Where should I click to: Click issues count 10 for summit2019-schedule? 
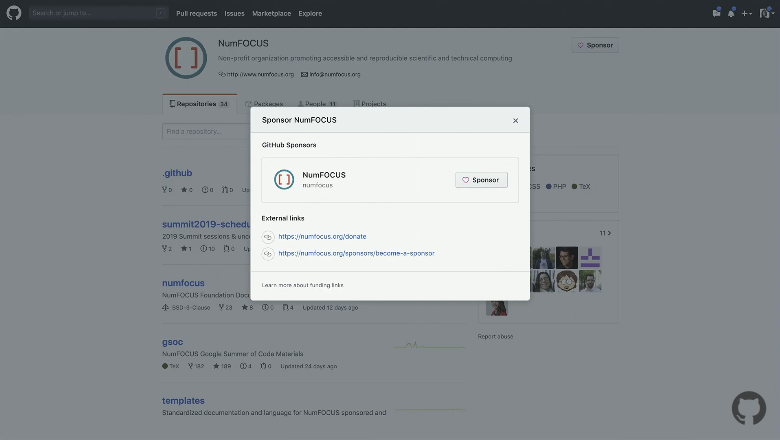(207, 249)
